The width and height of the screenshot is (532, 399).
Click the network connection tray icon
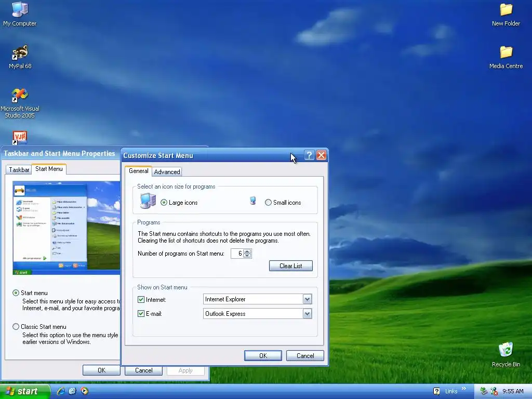(x=494, y=391)
